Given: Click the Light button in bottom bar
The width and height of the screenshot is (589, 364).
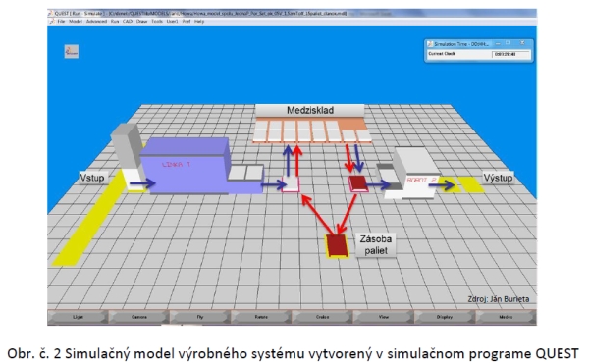Looking at the screenshot, I should tap(78, 317).
